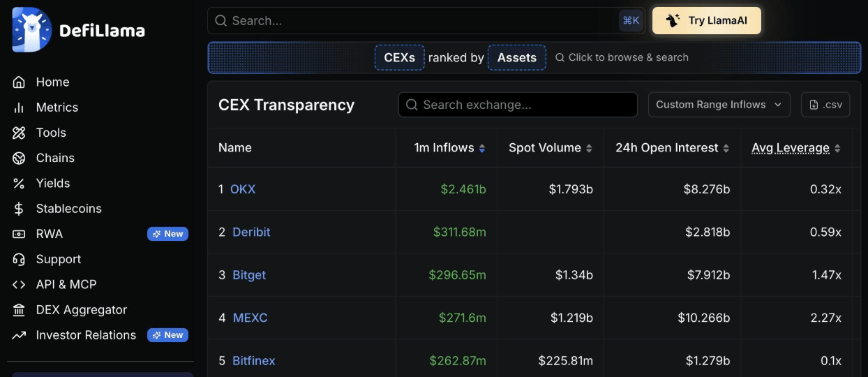Click OKX open interest value $8.276b
This screenshot has width=868, height=377.
tap(707, 189)
